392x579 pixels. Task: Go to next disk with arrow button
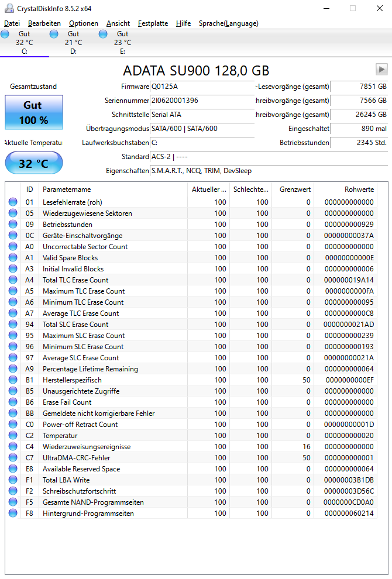click(381, 69)
